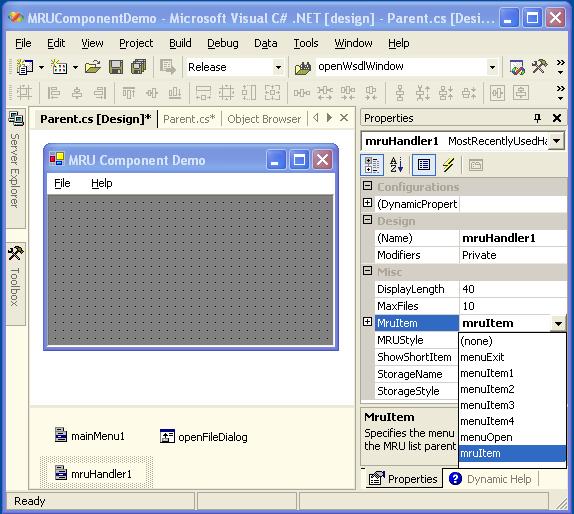The width and height of the screenshot is (574, 514).
Task: Choose menuExit from the MruItem list
Action: (x=512, y=357)
